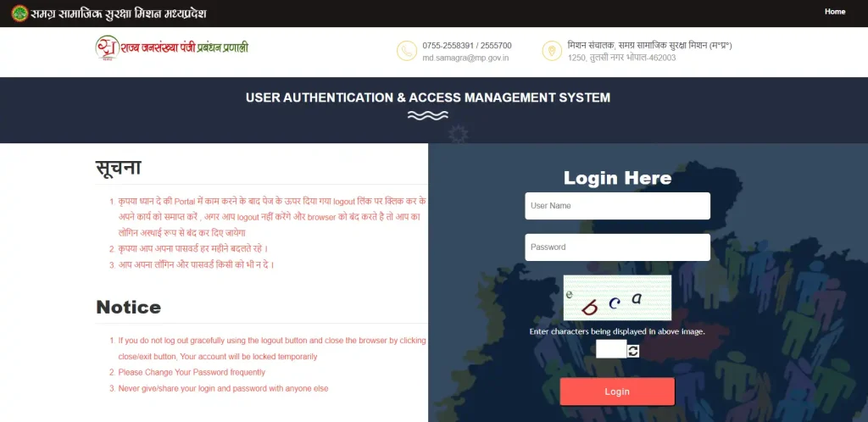Viewport: 868px width, 422px height.
Task: Open the Home menu item
Action: click(x=835, y=12)
